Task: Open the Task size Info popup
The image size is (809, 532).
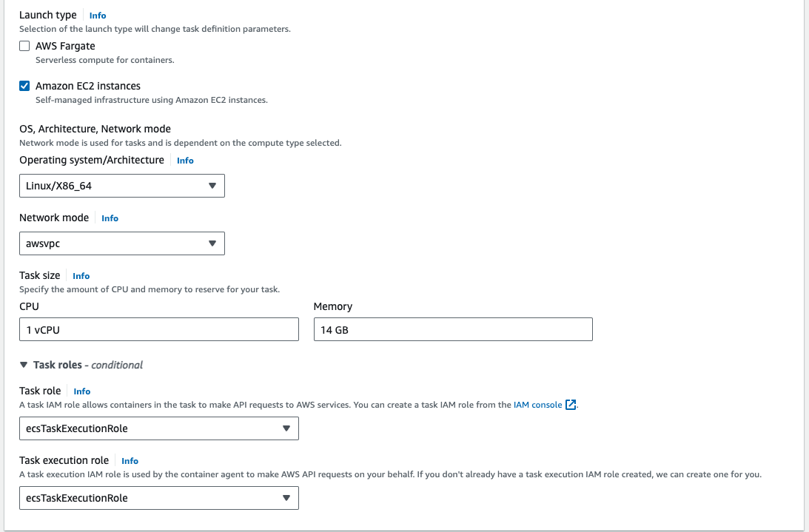Action: tap(81, 275)
